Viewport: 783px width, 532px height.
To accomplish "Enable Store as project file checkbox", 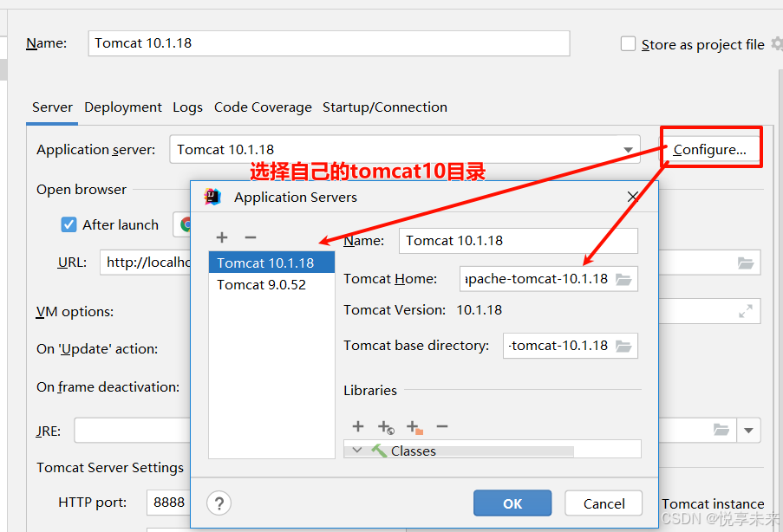I will click(628, 44).
